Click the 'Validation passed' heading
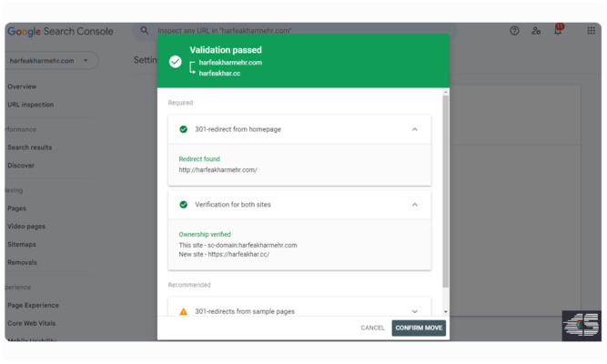 pyautogui.click(x=226, y=50)
